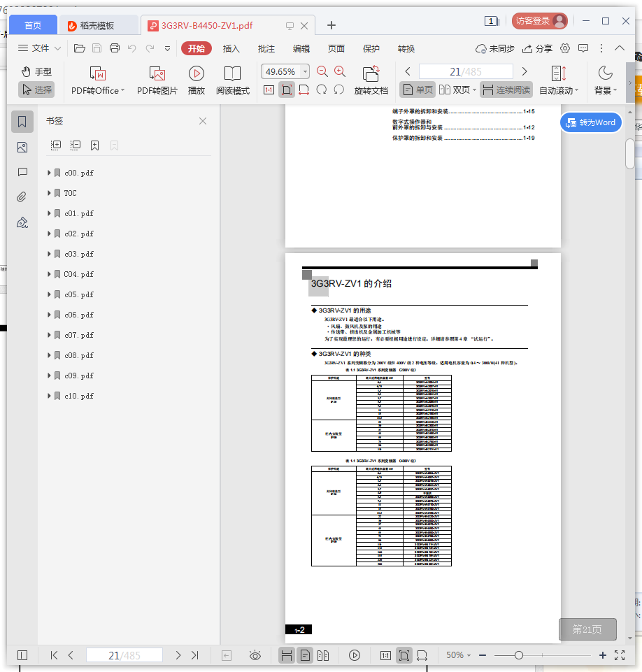Viewport: 642px width, 672px height.
Task: Click the fit-width icon in the ribbon
Action: (x=304, y=90)
